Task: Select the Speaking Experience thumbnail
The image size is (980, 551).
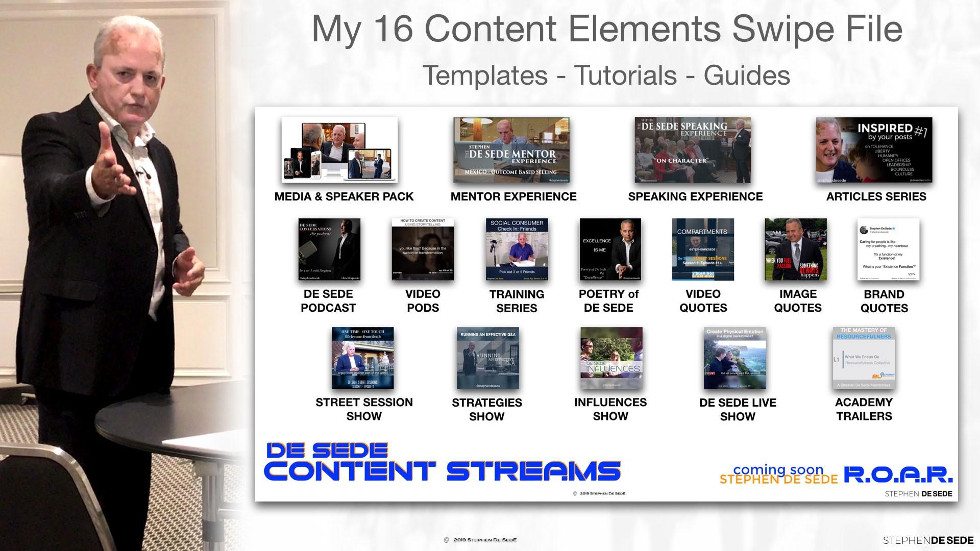Action: [x=693, y=150]
